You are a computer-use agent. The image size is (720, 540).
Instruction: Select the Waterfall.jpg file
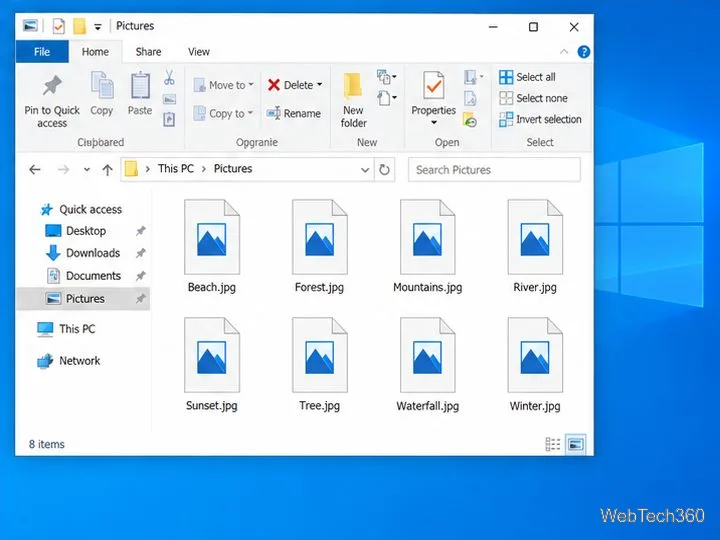pos(428,365)
